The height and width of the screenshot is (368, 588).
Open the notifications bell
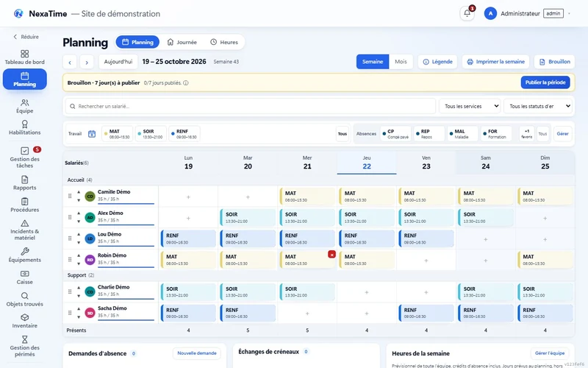(467, 13)
